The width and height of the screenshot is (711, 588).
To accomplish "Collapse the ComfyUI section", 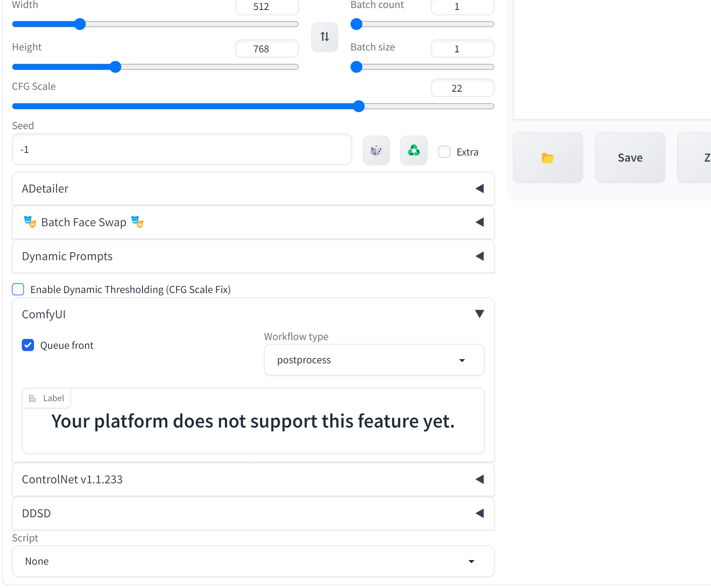I will [x=480, y=314].
